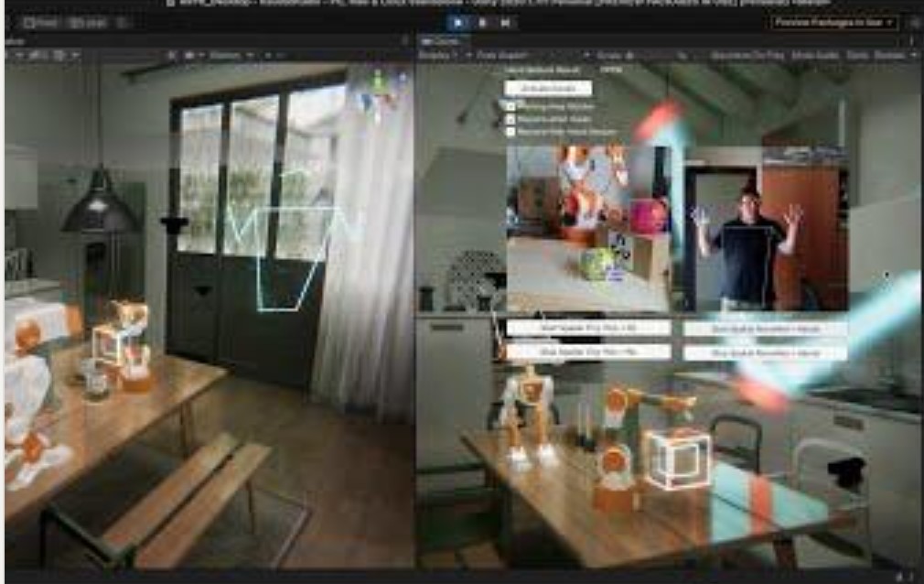Select the camera feed showing the tabletop objects
Screen dimensions: 924x584
coord(588,229)
